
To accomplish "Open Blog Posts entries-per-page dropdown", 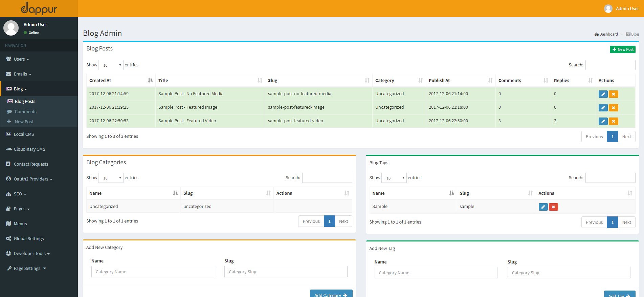I will 111,65.
